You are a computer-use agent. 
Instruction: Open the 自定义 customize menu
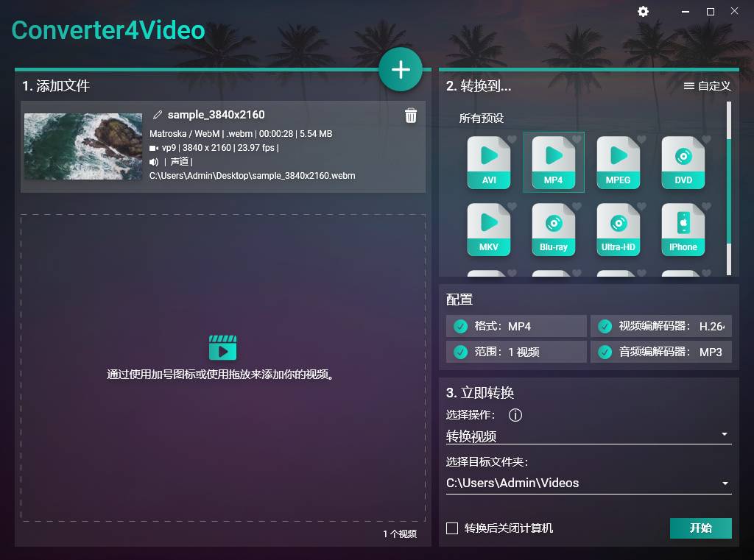click(708, 85)
